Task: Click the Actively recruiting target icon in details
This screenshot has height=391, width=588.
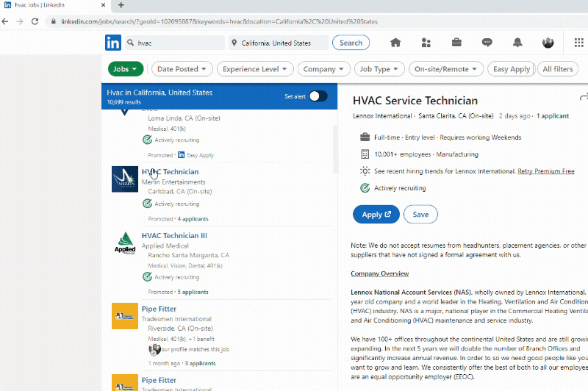Action: click(x=365, y=188)
